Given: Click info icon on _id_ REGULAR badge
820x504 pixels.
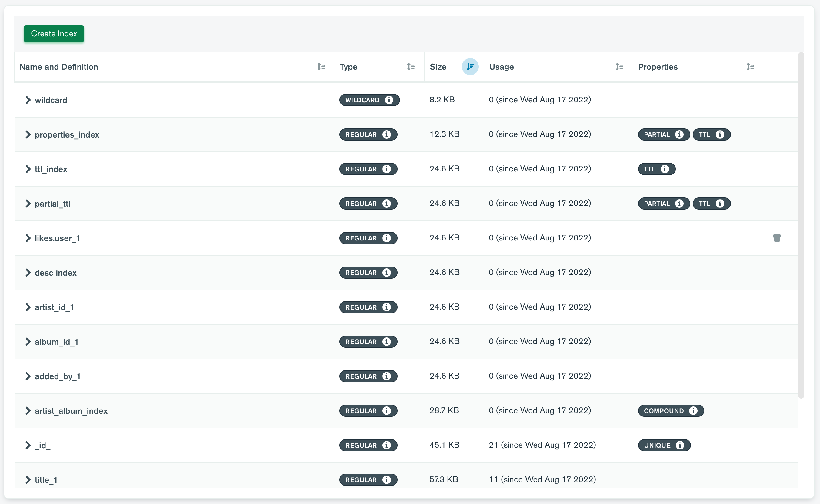Looking at the screenshot, I should [386, 445].
